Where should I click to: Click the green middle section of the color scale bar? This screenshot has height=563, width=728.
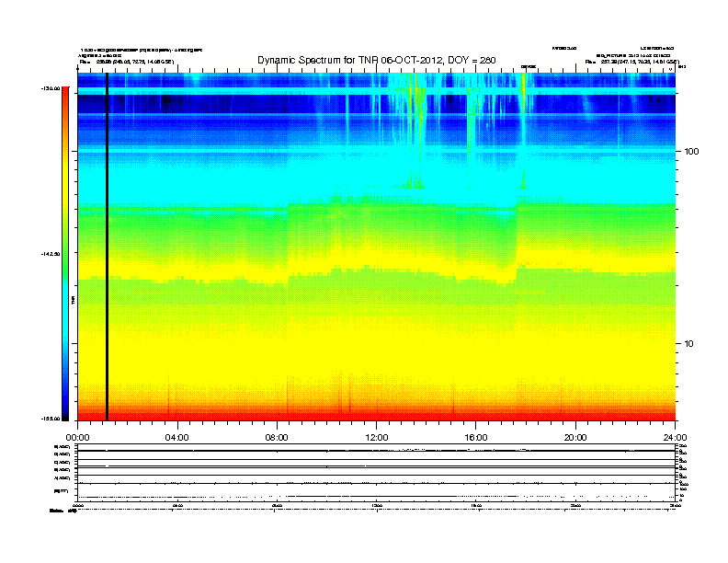pos(65,253)
